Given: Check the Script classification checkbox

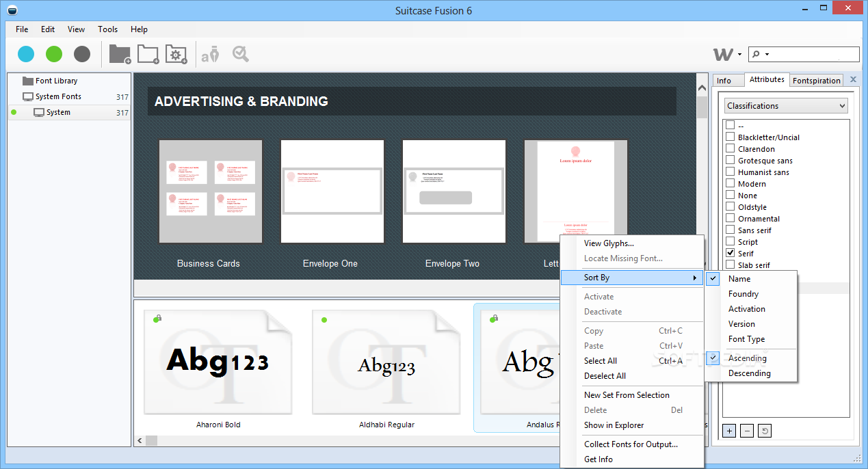Looking at the screenshot, I should tap(731, 241).
